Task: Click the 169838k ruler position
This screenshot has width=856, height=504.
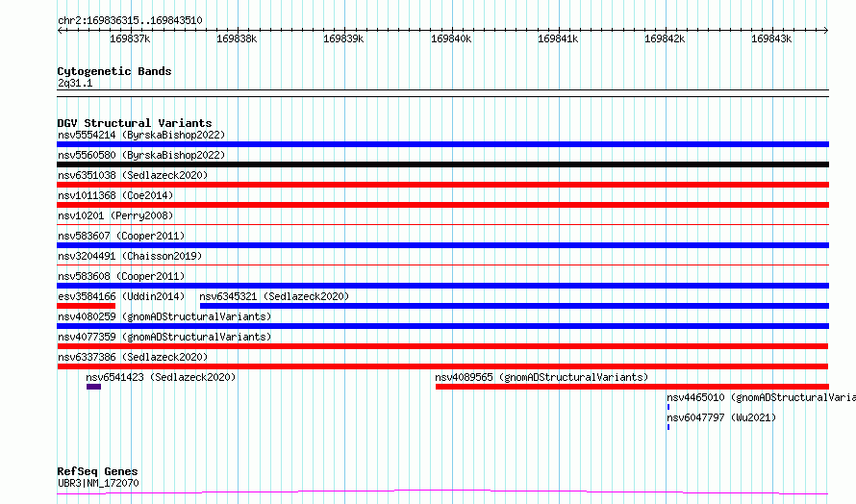Action: [237, 38]
